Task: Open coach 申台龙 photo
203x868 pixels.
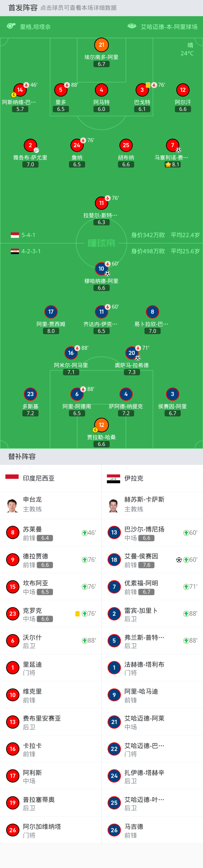Action: click(x=12, y=505)
